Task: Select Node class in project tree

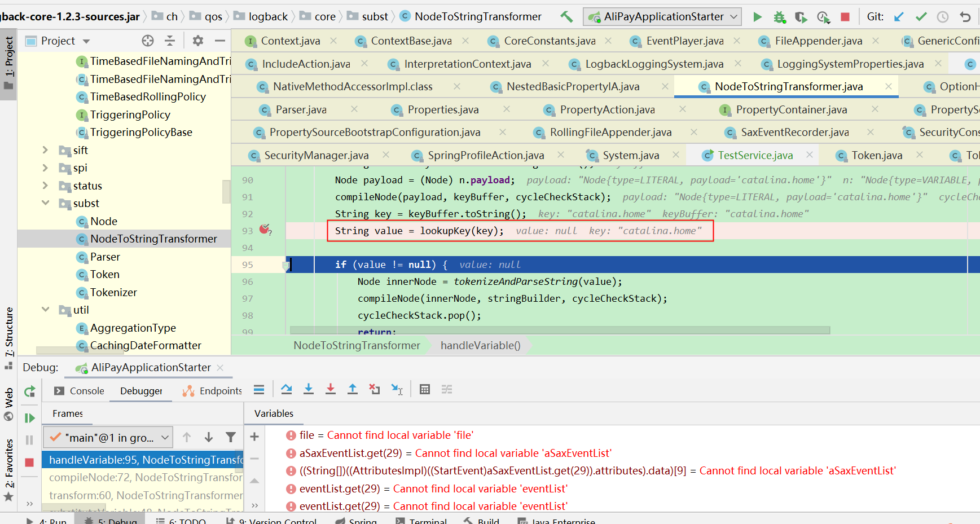Action: [x=104, y=221]
